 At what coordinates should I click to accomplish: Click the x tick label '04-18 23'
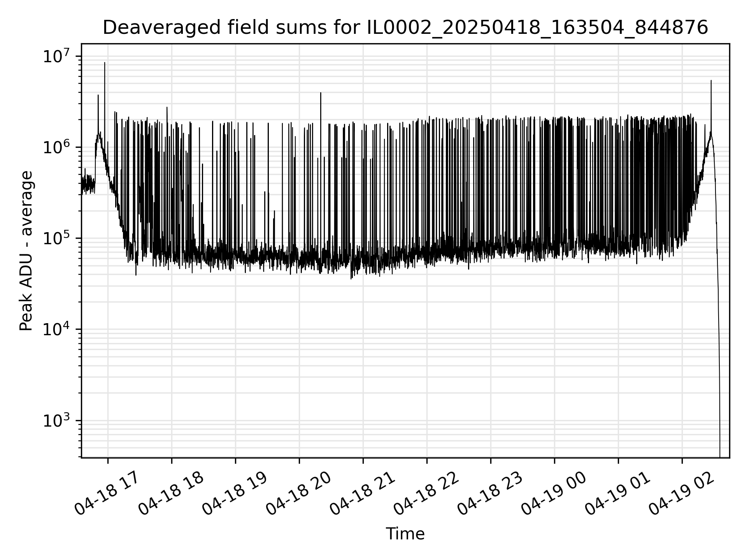click(x=489, y=493)
